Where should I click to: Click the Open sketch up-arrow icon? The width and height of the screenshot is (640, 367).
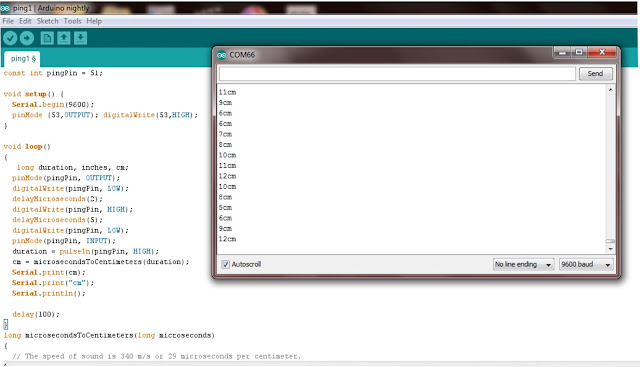(x=64, y=38)
